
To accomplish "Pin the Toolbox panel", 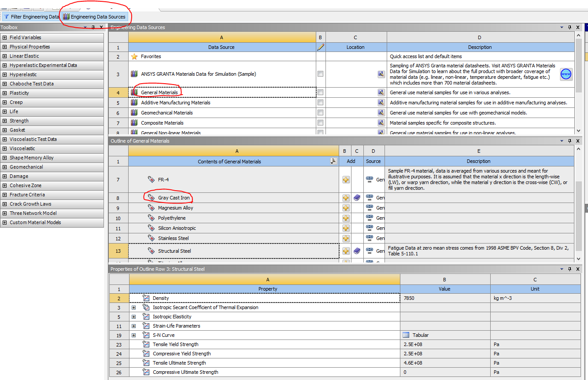I will pos(93,27).
